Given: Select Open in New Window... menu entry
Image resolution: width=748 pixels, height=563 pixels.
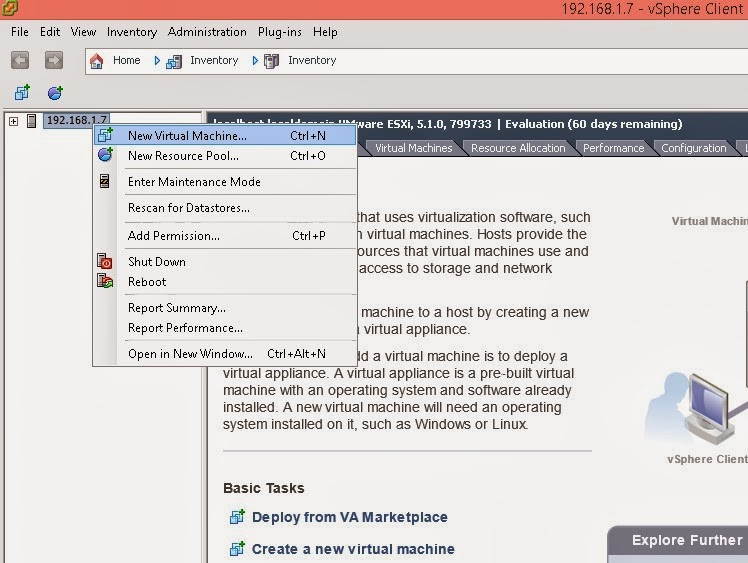Looking at the screenshot, I should tap(225, 354).
